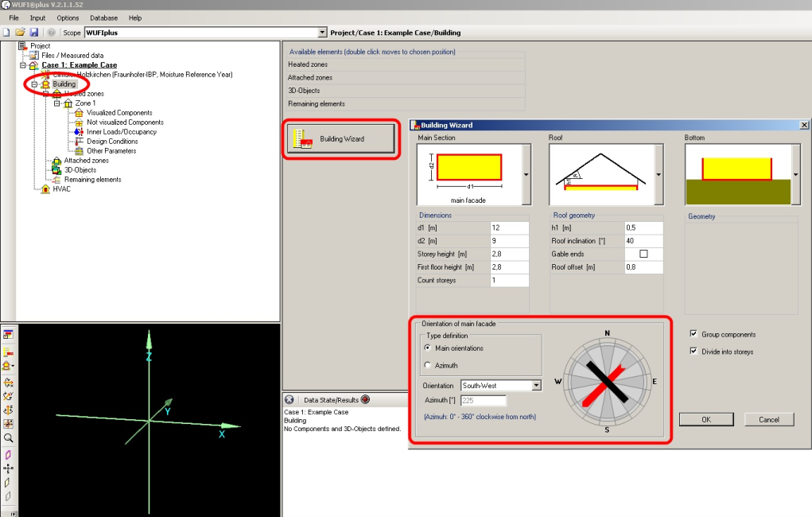The image size is (812, 517).
Task: Collapse the Zone 1 tree node
Action: [57, 103]
